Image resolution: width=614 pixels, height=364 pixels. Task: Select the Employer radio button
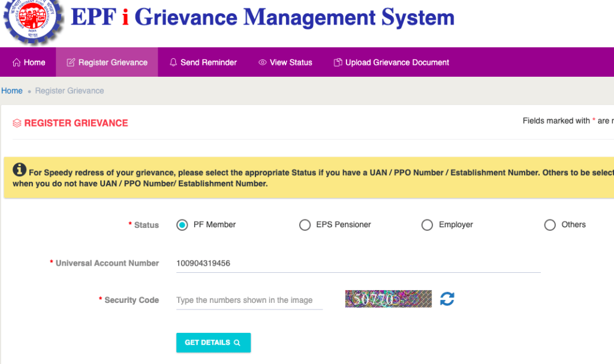point(427,225)
